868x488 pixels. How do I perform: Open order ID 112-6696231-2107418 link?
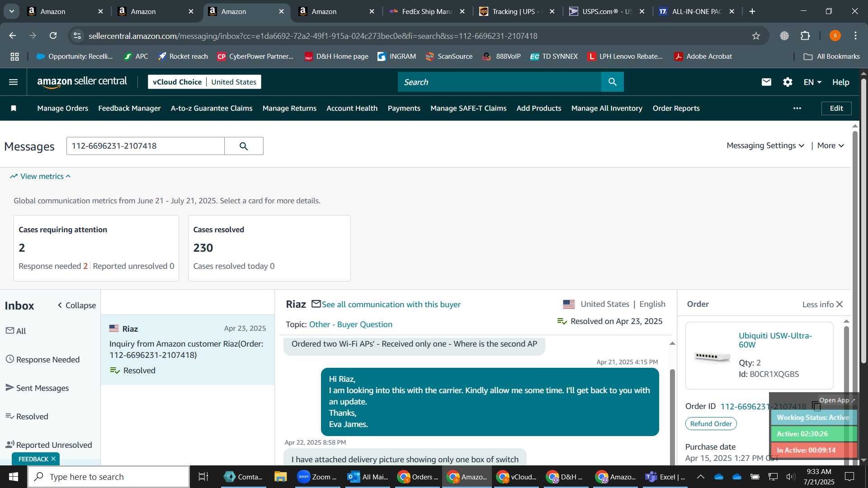pyautogui.click(x=763, y=406)
